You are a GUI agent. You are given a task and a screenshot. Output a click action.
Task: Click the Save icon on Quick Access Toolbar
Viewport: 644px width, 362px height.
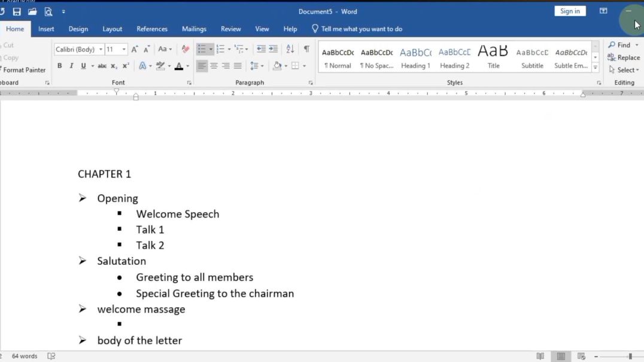click(17, 11)
